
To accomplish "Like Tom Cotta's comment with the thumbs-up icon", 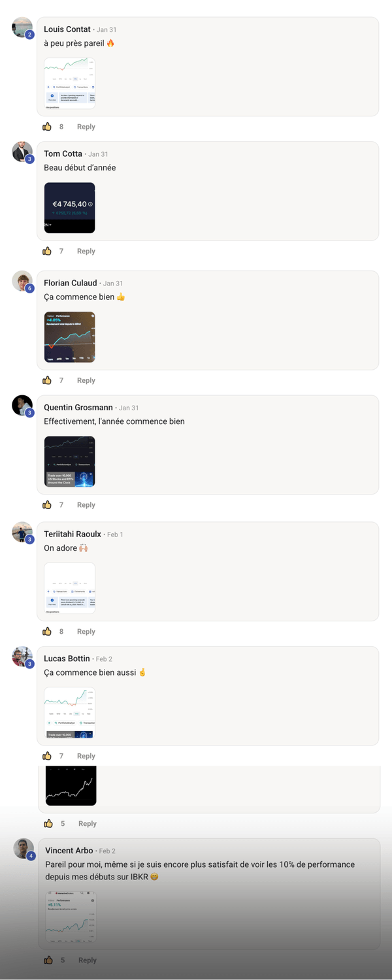I will point(47,251).
